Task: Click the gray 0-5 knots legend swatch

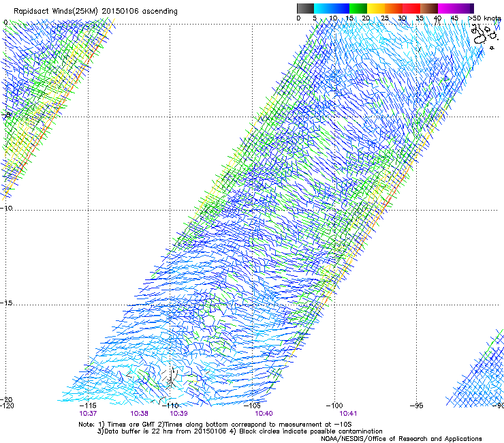Action: [305, 8]
